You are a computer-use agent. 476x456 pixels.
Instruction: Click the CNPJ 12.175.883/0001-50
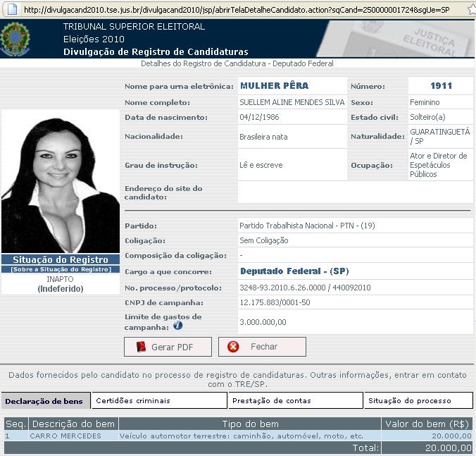(275, 302)
